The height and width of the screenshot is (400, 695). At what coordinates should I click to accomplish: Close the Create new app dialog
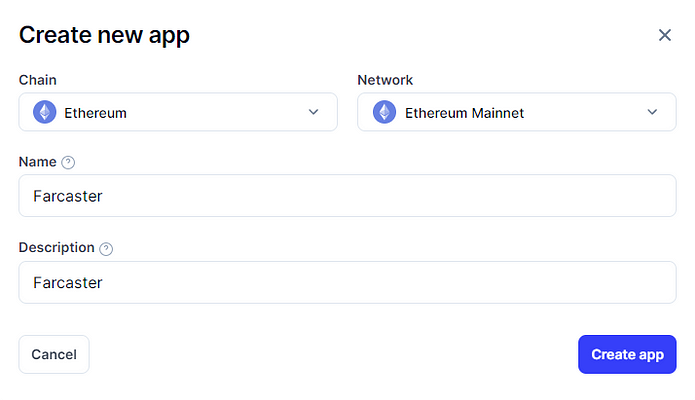(x=664, y=35)
